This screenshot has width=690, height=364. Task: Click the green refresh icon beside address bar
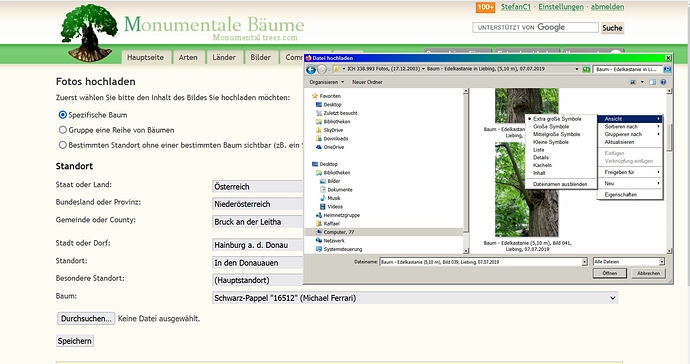coord(586,69)
